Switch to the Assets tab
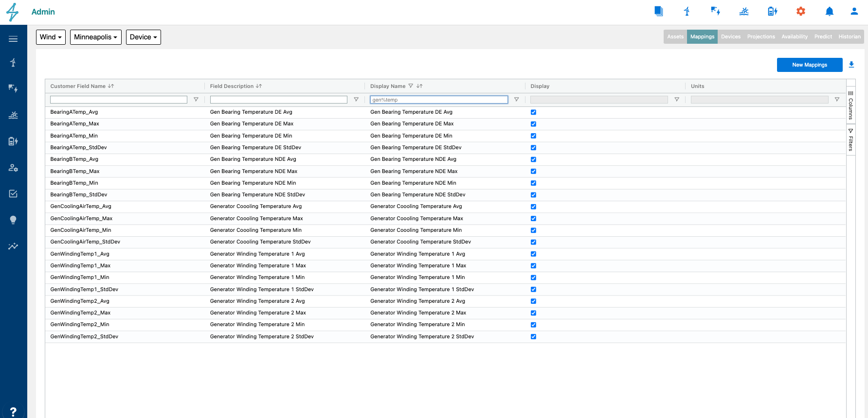 tap(675, 37)
